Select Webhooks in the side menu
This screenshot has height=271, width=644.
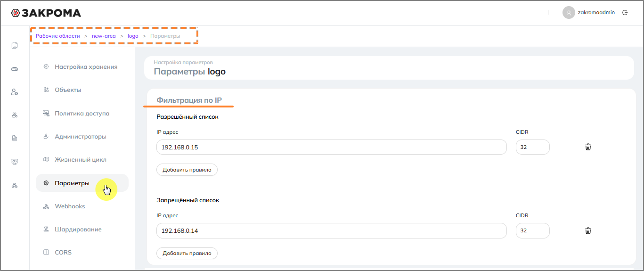tap(70, 206)
